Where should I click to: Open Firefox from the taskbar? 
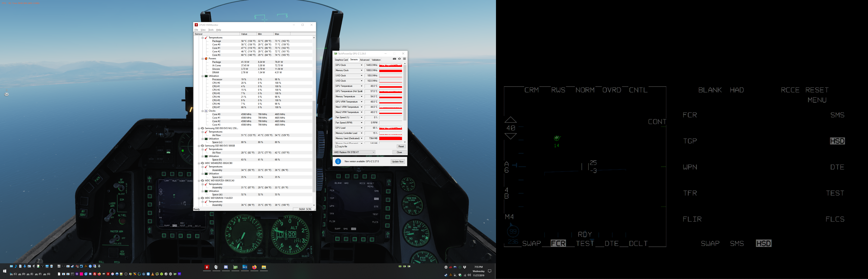pyautogui.click(x=254, y=267)
